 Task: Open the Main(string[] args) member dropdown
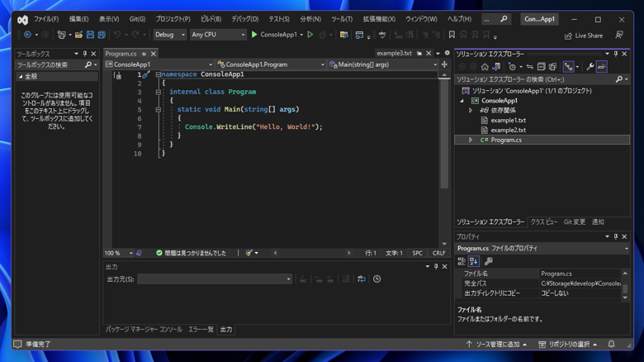pos(383,64)
